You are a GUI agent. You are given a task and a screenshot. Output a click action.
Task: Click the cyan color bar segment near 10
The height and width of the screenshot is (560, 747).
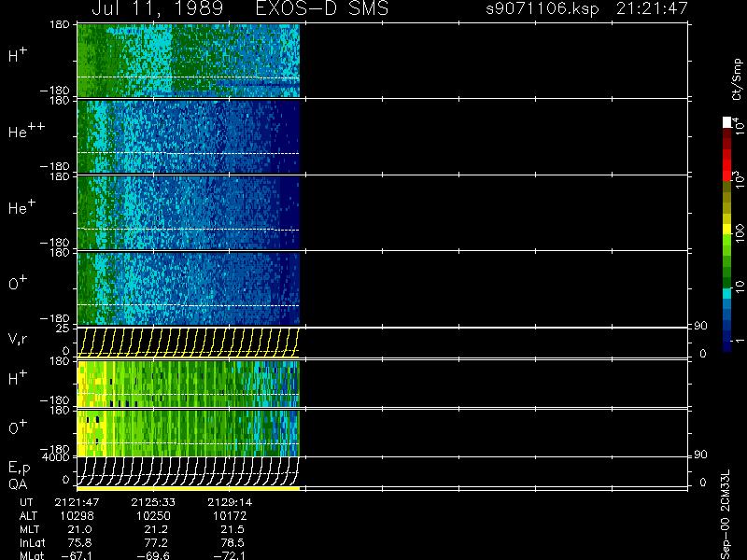pyautogui.click(x=727, y=293)
